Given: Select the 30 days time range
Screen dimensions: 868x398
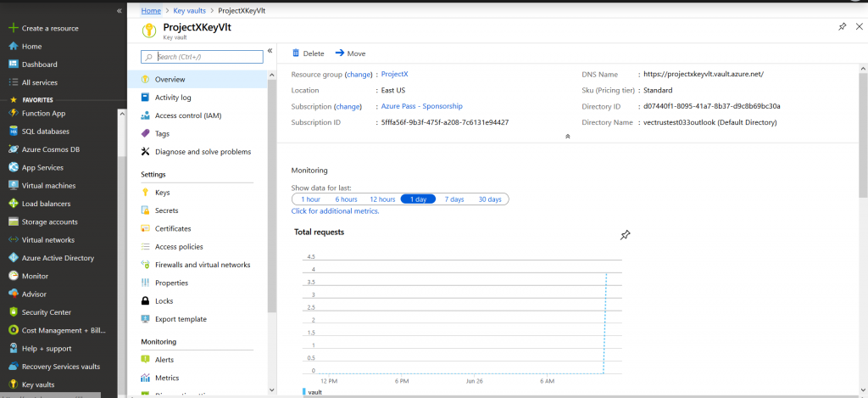Looking at the screenshot, I should pos(490,199).
